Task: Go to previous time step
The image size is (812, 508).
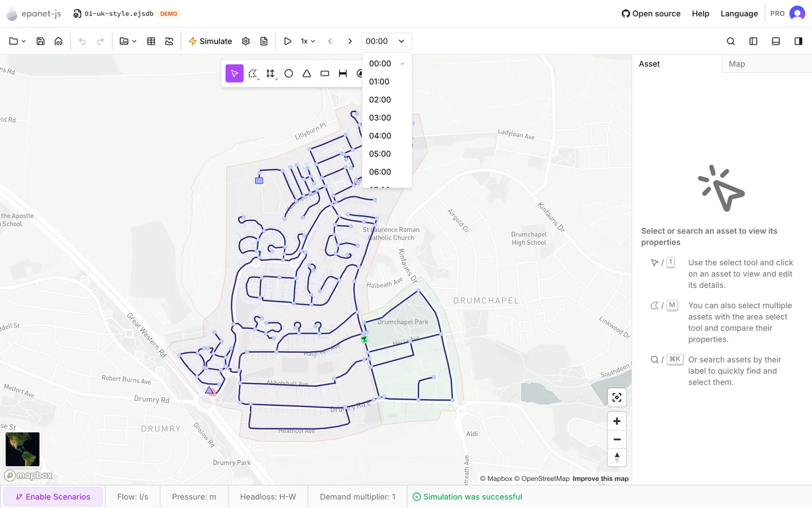Action: pyautogui.click(x=330, y=41)
